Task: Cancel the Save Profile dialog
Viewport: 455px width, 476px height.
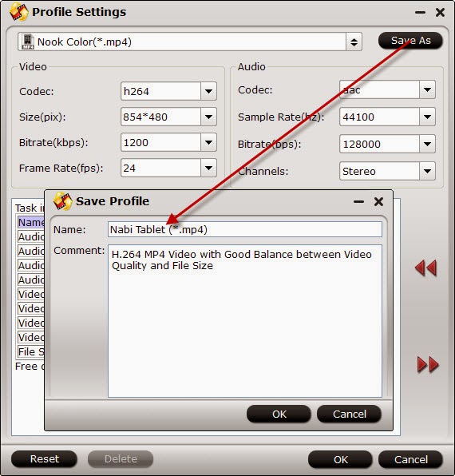Action: [349, 414]
